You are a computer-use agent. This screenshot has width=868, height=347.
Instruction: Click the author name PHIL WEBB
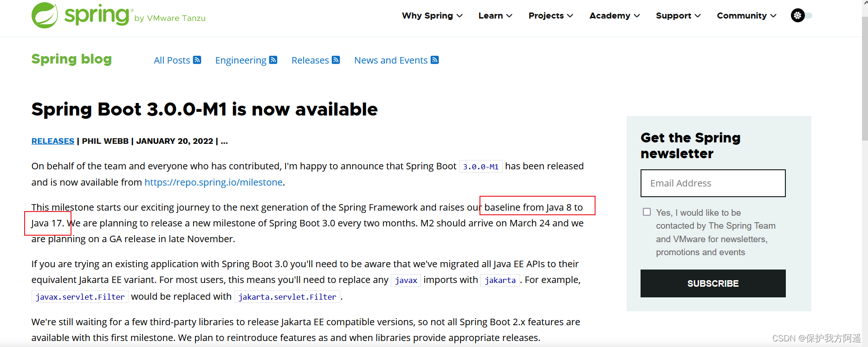click(105, 141)
